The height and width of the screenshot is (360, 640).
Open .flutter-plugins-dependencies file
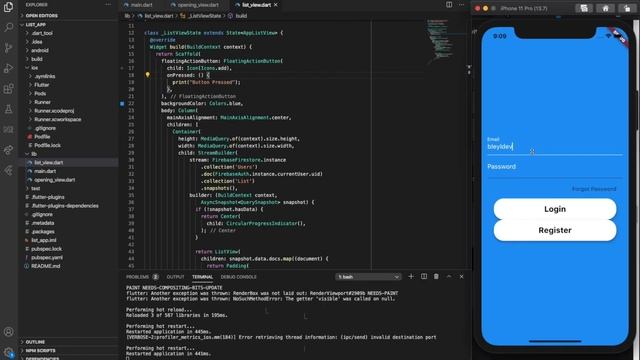click(x=65, y=206)
